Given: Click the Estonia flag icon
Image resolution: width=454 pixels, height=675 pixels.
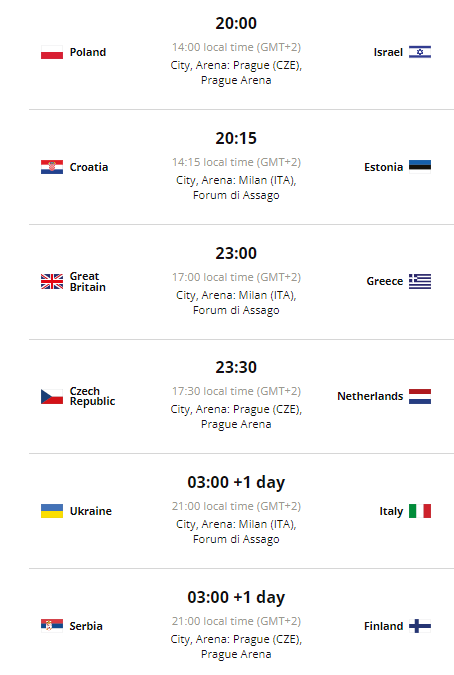Looking at the screenshot, I should [x=420, y=167].
